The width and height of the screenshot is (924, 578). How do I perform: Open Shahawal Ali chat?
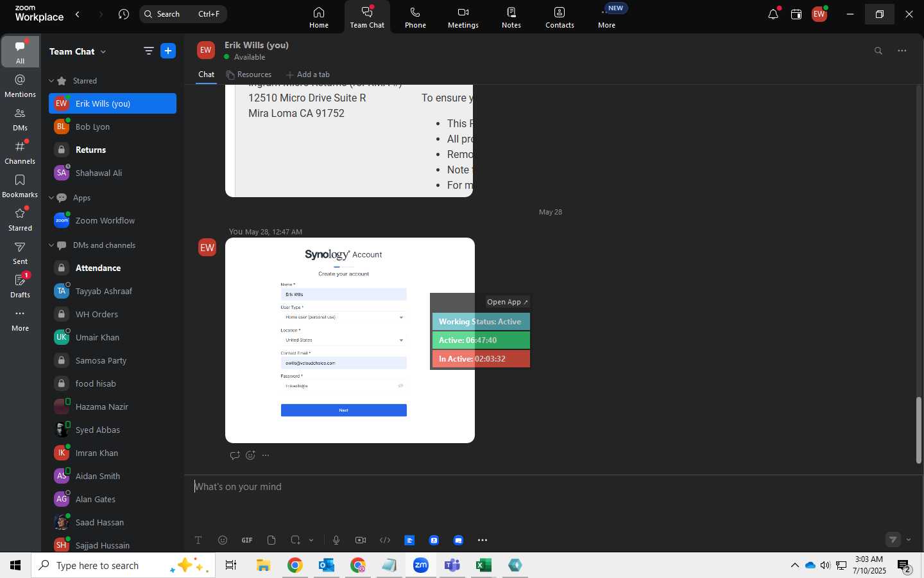coord(112,173)
